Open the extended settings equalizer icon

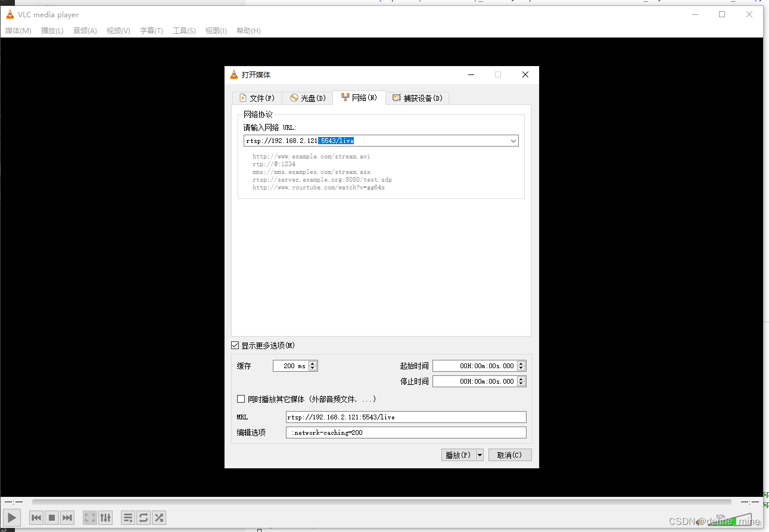point(105,517)
